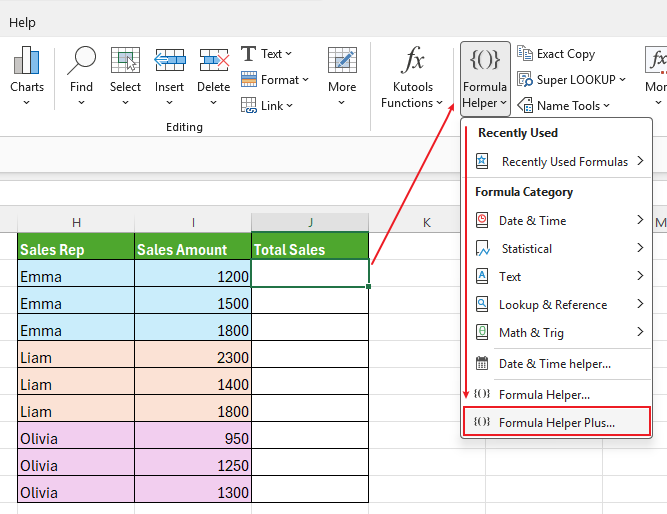The height and width of the screenshot is (514, 667).
Task: Open Recently Used Formulas submenu
Action: pos(557,162)
